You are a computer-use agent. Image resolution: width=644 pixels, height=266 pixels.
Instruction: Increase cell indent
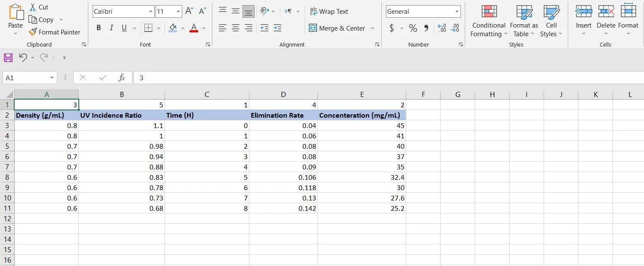pos(277,28)
